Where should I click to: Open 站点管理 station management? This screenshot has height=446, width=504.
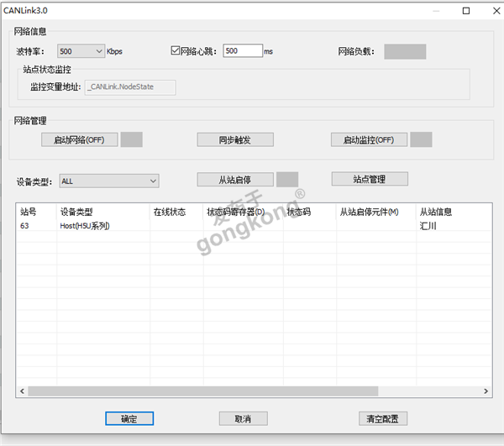click(369, 179)
